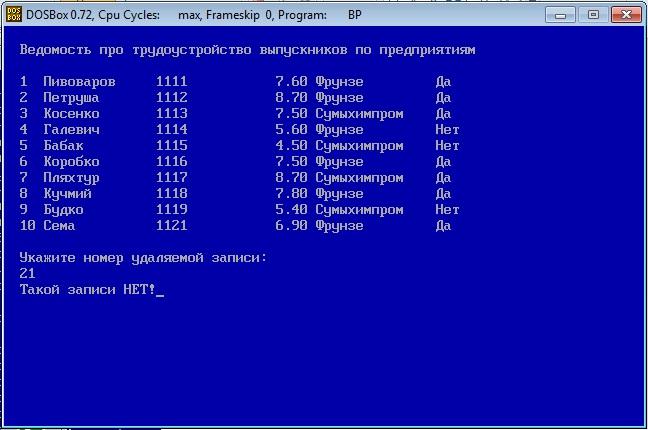Click code 1114 in Галевич row
Viewport: 648px width, 430px height.
[x=172, y=129]
